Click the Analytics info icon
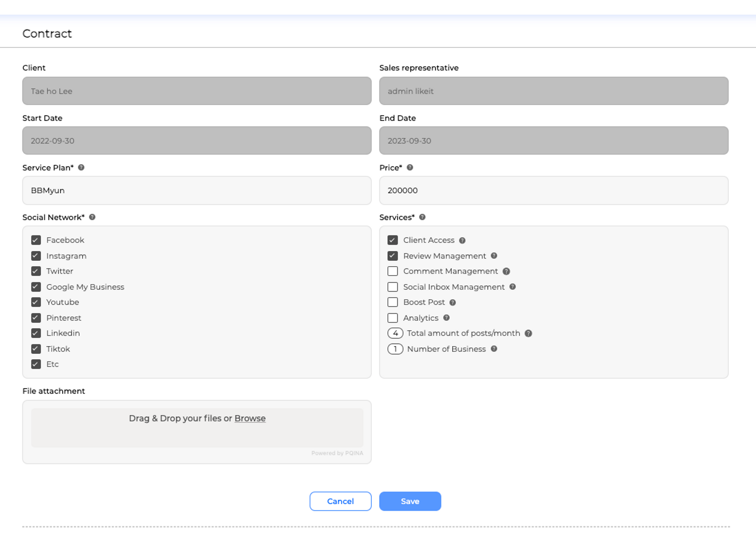The image size is (756, 544). [446, 318]
